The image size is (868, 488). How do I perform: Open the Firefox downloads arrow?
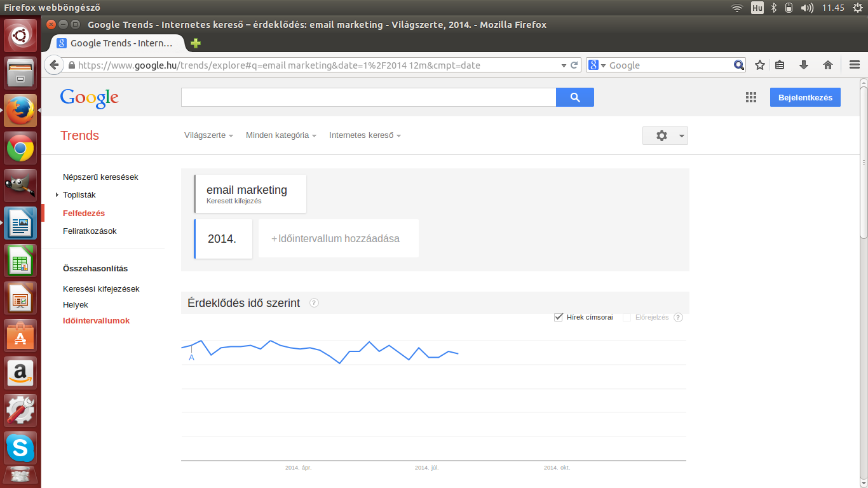tap(804, 65)
